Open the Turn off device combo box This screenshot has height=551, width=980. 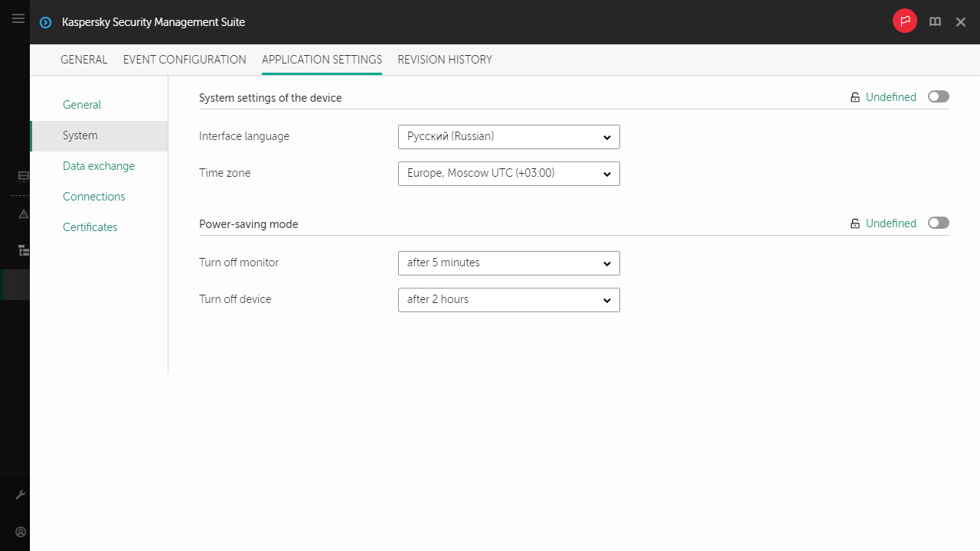click(508, 299)
